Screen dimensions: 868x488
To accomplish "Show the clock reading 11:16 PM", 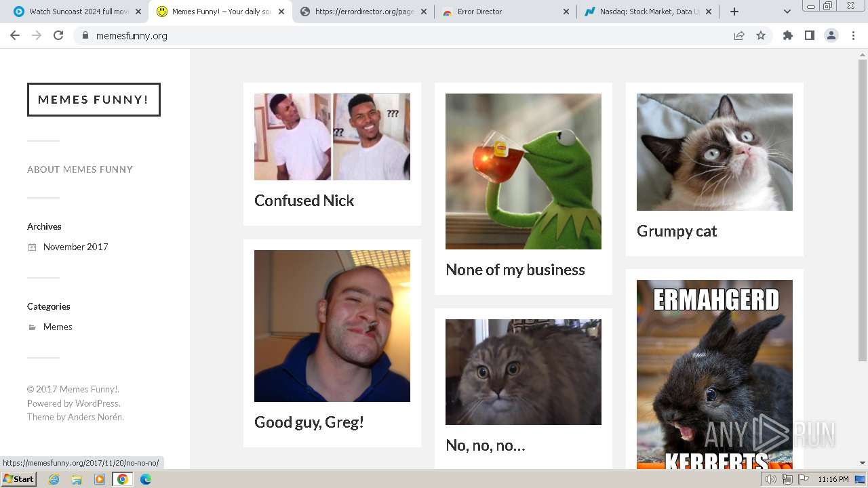I will pos(833,479).
